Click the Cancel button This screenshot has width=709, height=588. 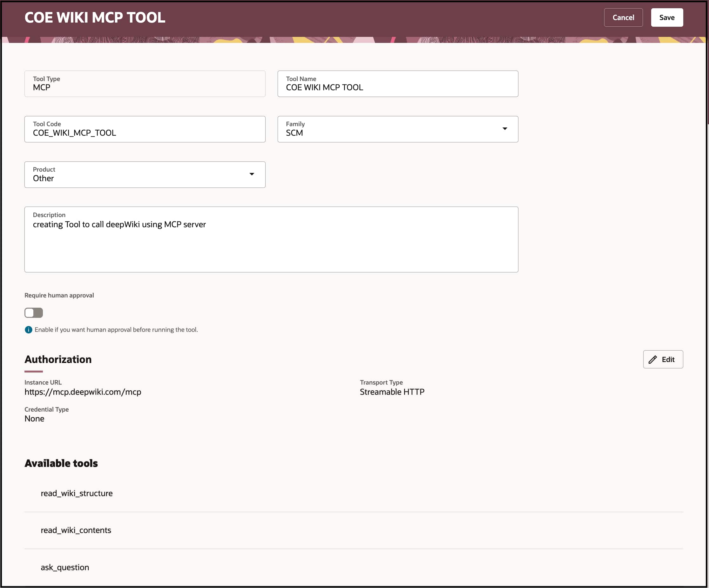point(623,17)
